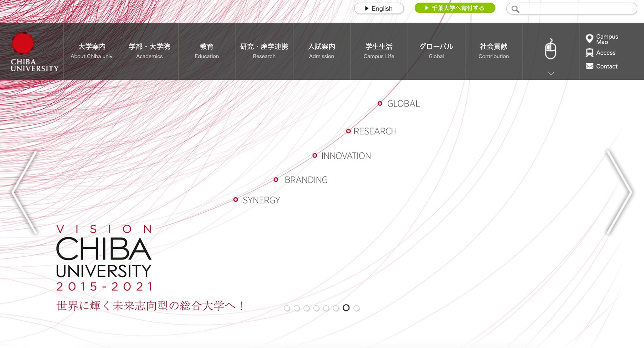Viewport: 644px width, 348px height.
Task: Click the green 千葉大学へ寄付する donate button
Action: (x=455, y=8)
